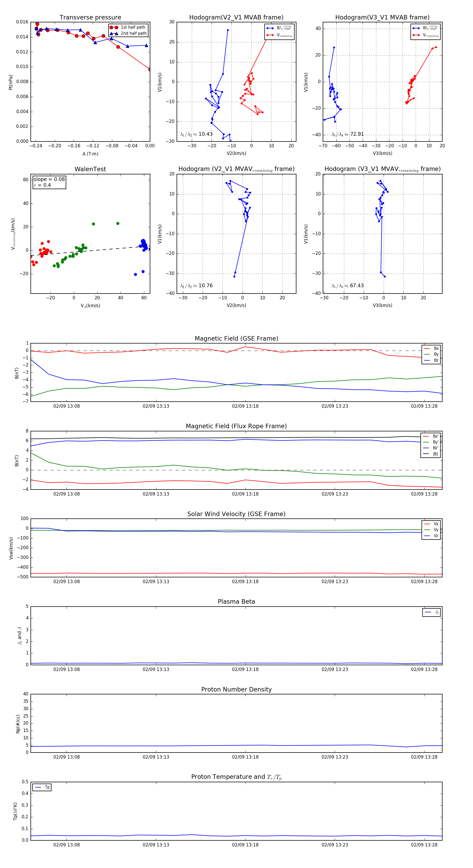The width and height of the screenshot is (473, 868).
Task: Click the 'Vx' legend entry
Action: coord(431,524)
